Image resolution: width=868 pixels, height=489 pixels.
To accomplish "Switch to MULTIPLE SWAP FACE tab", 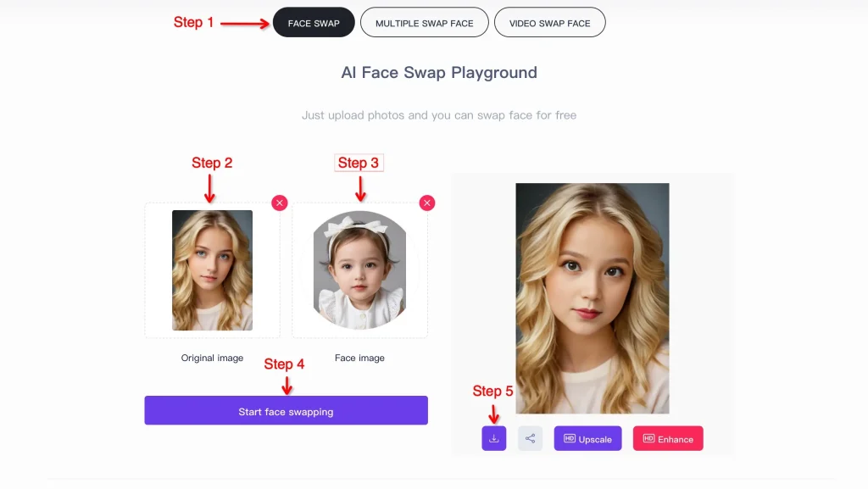I will pos(424,23).
